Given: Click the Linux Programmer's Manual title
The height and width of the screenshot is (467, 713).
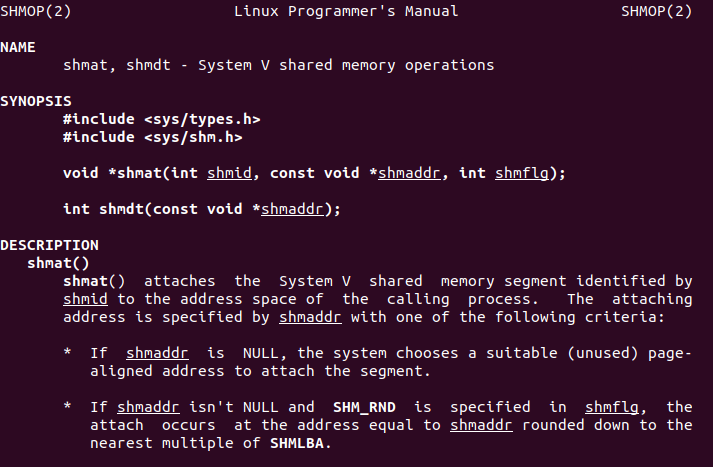Looking at the screenshot, I should click(346, 11).
